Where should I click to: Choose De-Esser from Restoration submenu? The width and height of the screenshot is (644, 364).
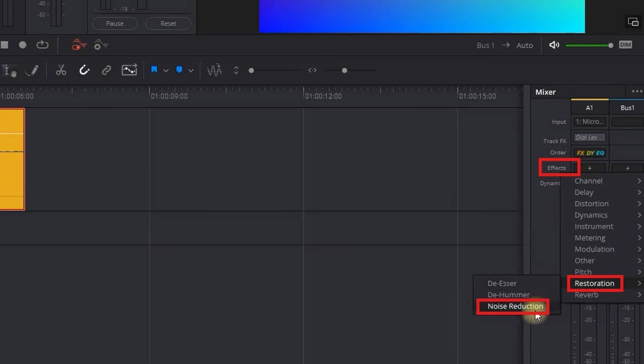517,283
